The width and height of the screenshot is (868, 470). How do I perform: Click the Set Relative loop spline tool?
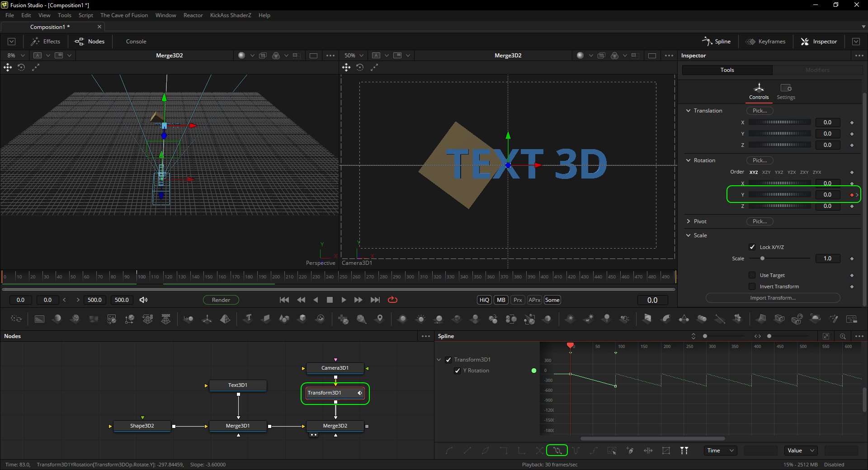tap(557, 451)
